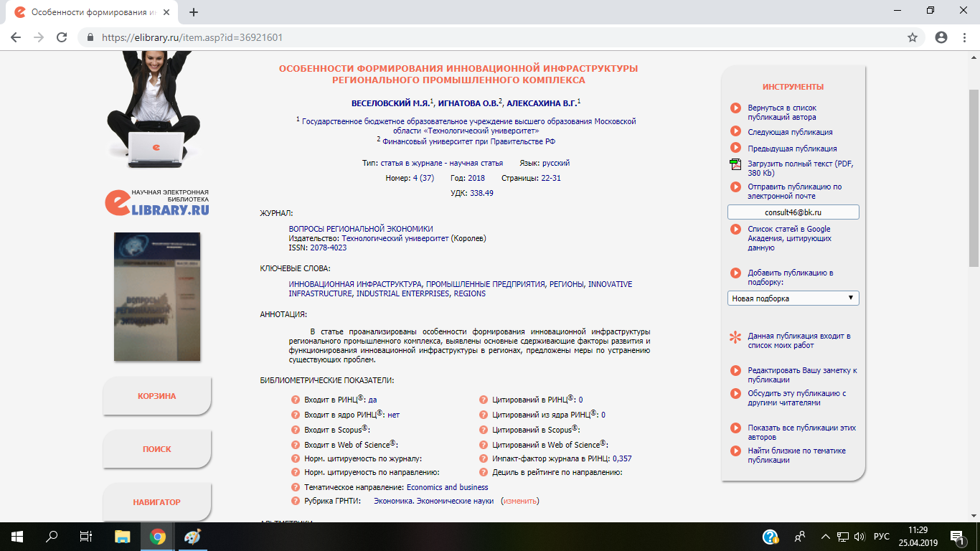Open author link 'ИГНАТОВА О.В.'
This screenshot has height=551, width=980.
point(469,103)
